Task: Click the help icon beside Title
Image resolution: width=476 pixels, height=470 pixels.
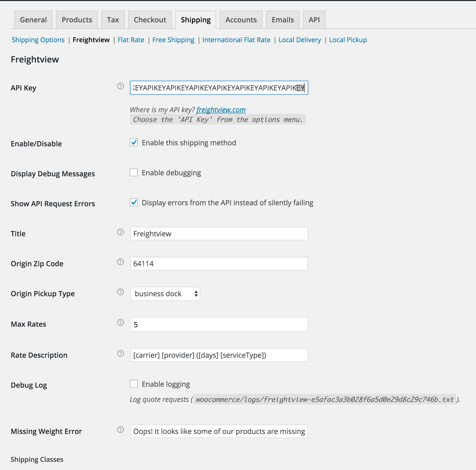Action: (121, 232)
